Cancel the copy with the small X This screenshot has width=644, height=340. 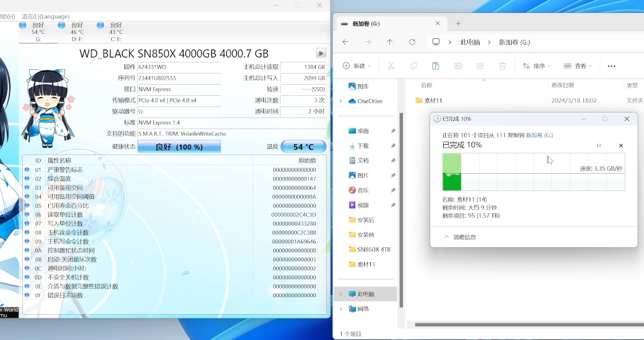[621, 145]
